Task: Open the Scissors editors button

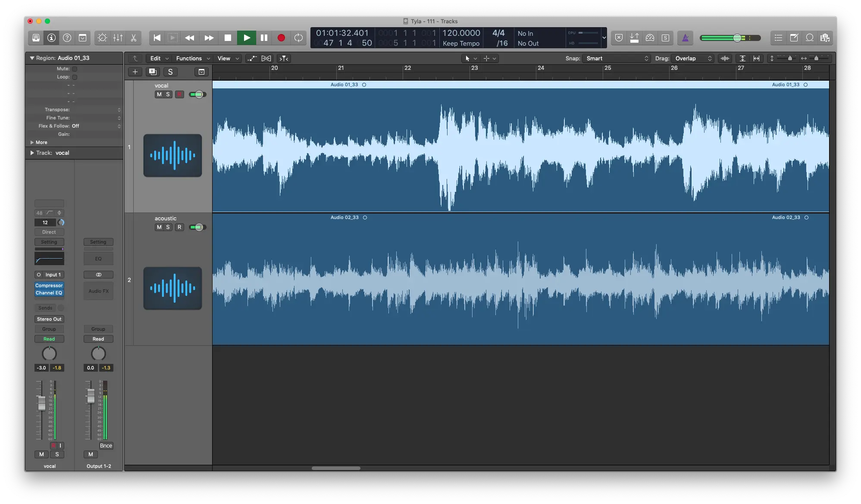Action: point(134,38)
